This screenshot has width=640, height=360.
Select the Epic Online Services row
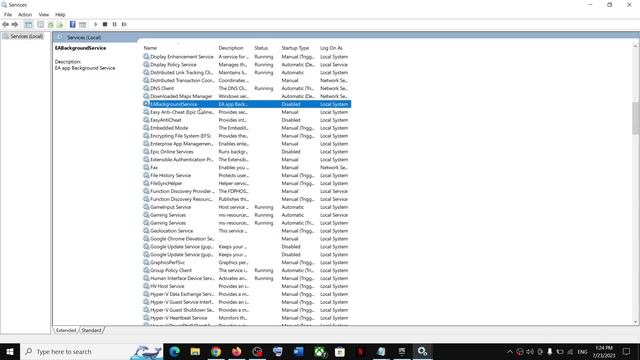[247, 152]
